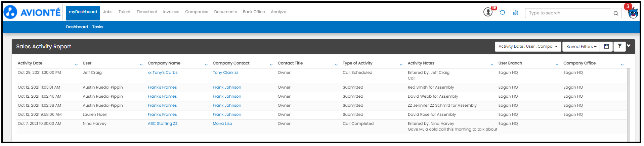Open the Activity Date, User, Company columns dropdown
The image size is (644, 146).
(527, 46)
